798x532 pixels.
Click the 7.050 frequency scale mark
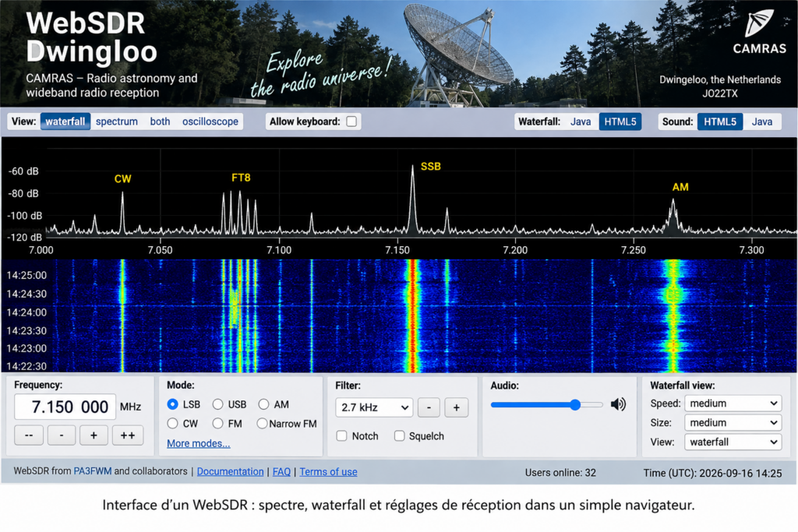160,250
